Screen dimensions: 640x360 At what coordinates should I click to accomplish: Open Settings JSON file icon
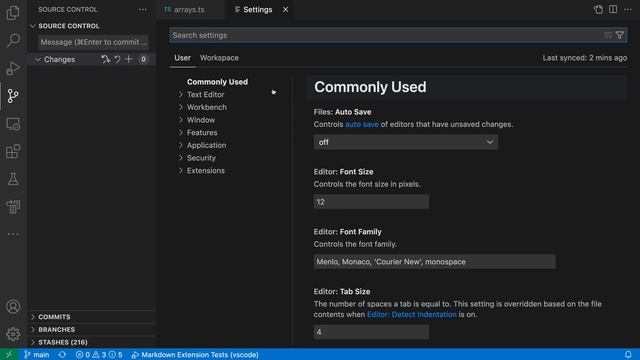click(x=598, y=9)
